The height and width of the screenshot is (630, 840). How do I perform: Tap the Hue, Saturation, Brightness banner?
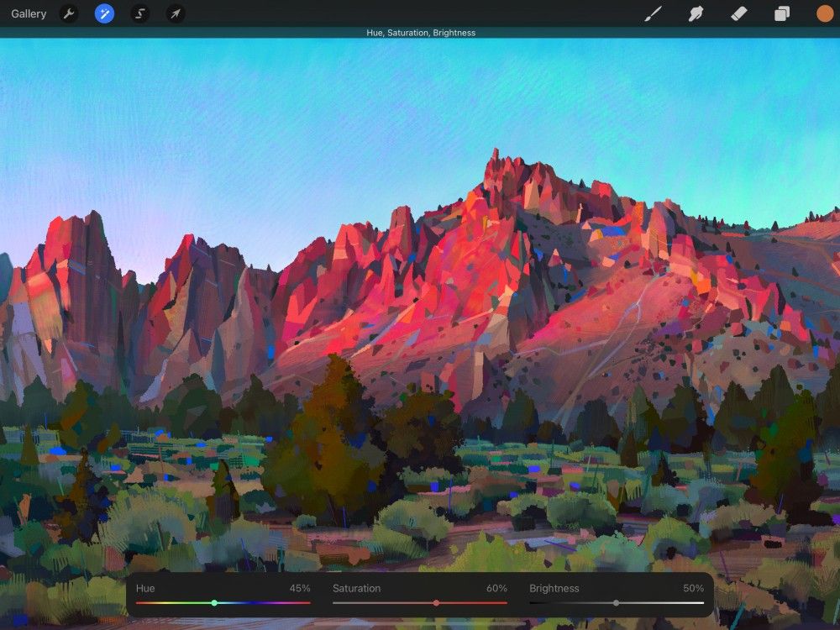click(x=420, y=33)
